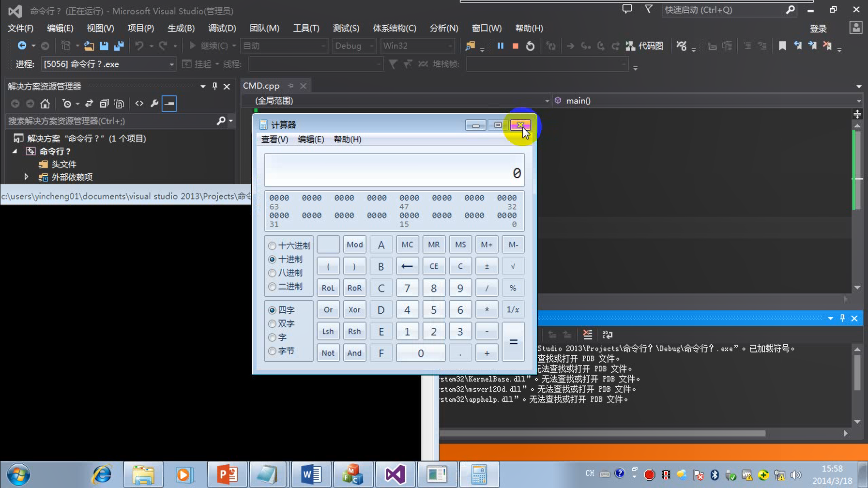Open the 代码图 (Code Map) toolbar icon
Image resolution: width=868 pixels, height=488 pixels.
coord(644,46)
